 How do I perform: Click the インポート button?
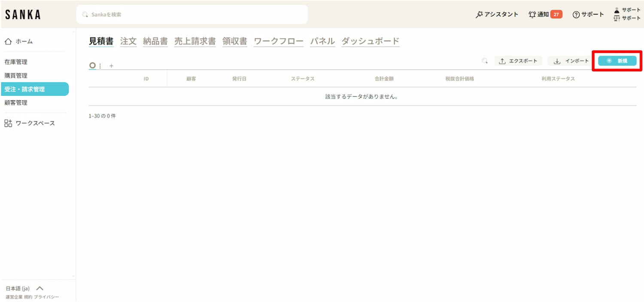(571, 61)
